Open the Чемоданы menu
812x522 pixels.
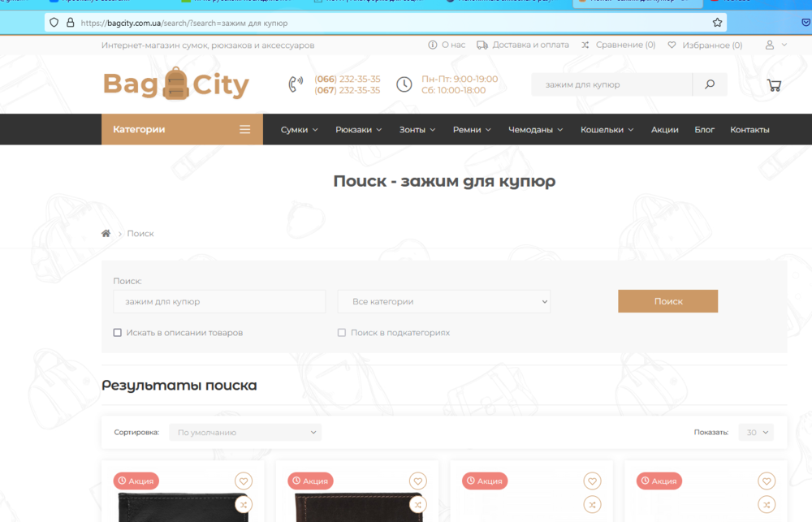[x=535, y=130]
